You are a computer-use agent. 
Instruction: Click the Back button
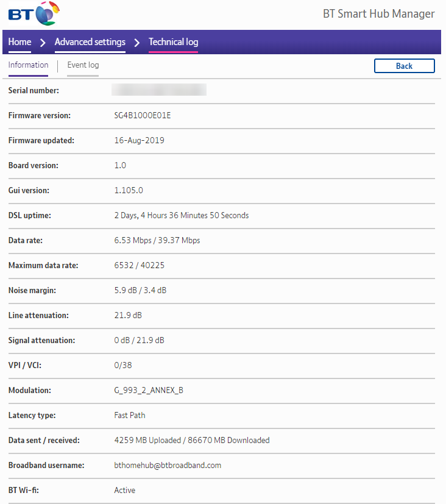(x=404, y=66)
